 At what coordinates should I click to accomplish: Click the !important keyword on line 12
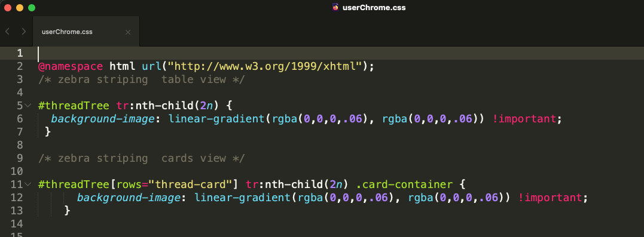(x=550, y=198)
